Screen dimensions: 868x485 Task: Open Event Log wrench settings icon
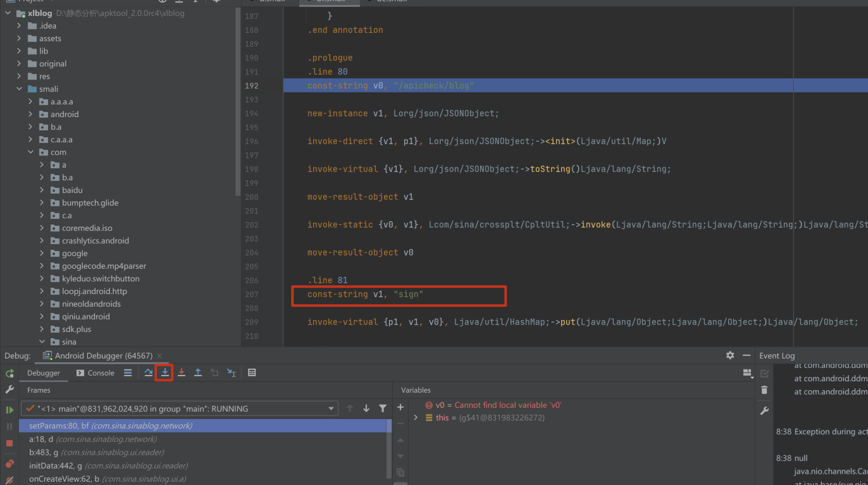(x=764, y=411)
